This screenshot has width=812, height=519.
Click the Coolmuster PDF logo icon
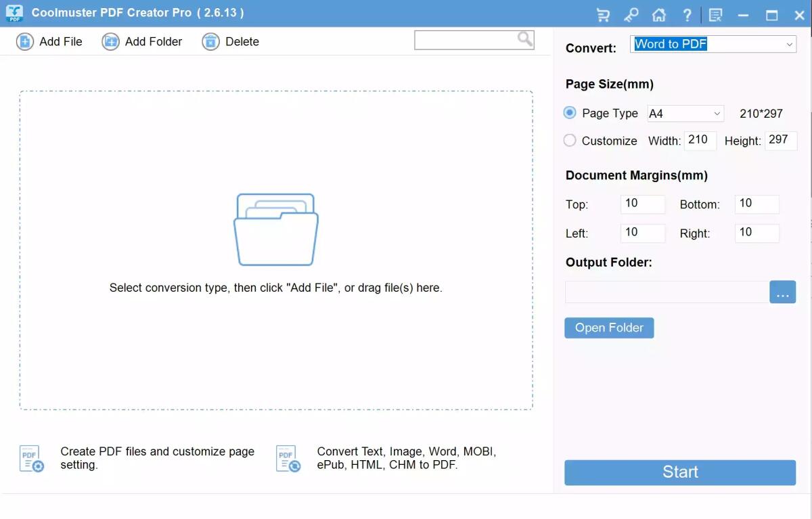coord(14,14)
